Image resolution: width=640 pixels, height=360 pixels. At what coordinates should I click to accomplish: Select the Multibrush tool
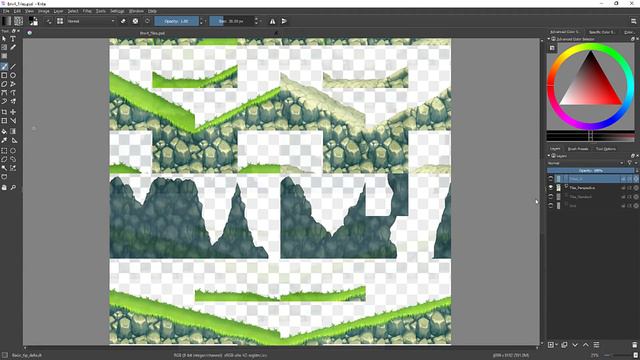(x=13, y=101)
